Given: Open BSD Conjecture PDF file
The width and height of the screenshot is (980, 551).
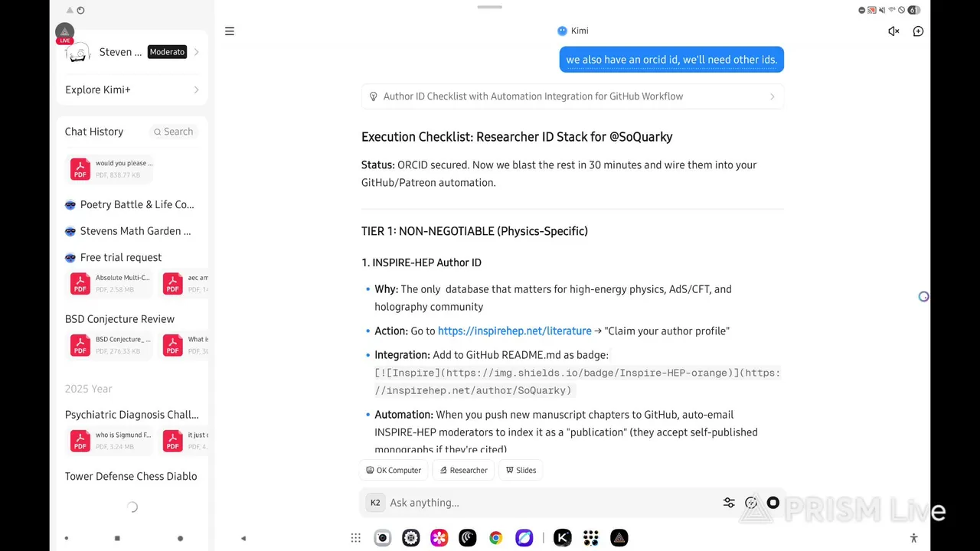Looking at the screenshot, I should pyautogui.click(x=112, y=345).
